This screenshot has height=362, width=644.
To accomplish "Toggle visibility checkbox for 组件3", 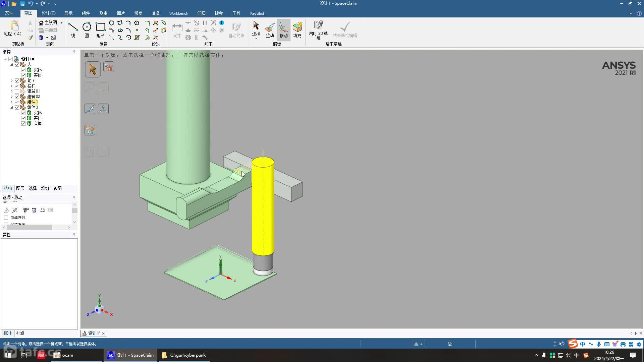I will (x=17, y=107).
